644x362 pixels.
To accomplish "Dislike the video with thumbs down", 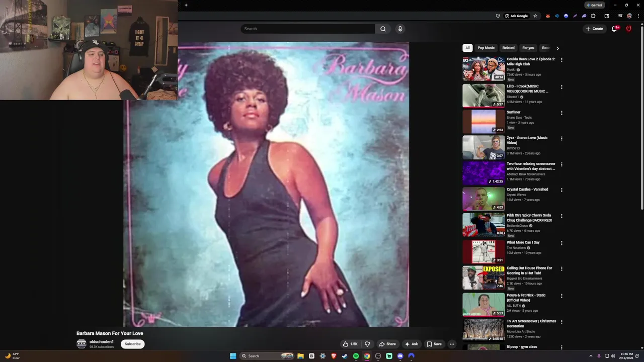I will pyautogui.click(x=367, y=344).
